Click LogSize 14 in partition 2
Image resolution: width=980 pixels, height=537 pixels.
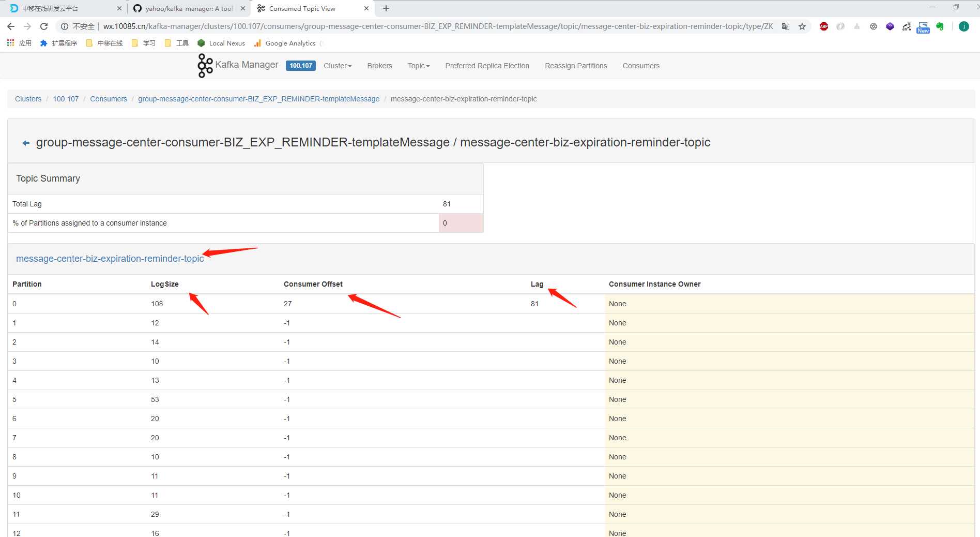155,342
